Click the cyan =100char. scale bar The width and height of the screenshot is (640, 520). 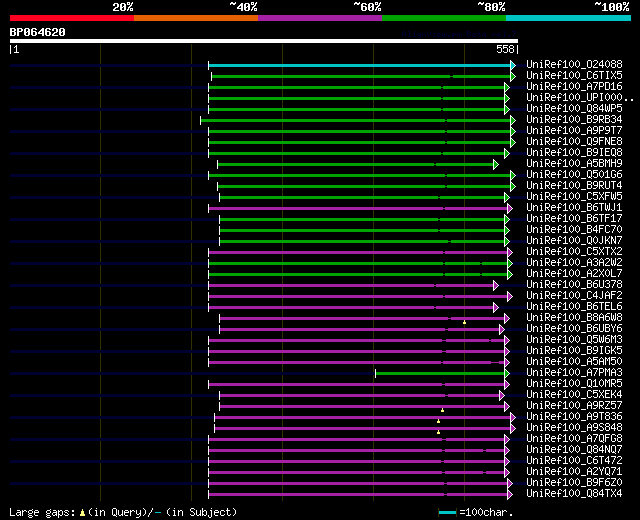pyautogui.click(x=447, y=513)
